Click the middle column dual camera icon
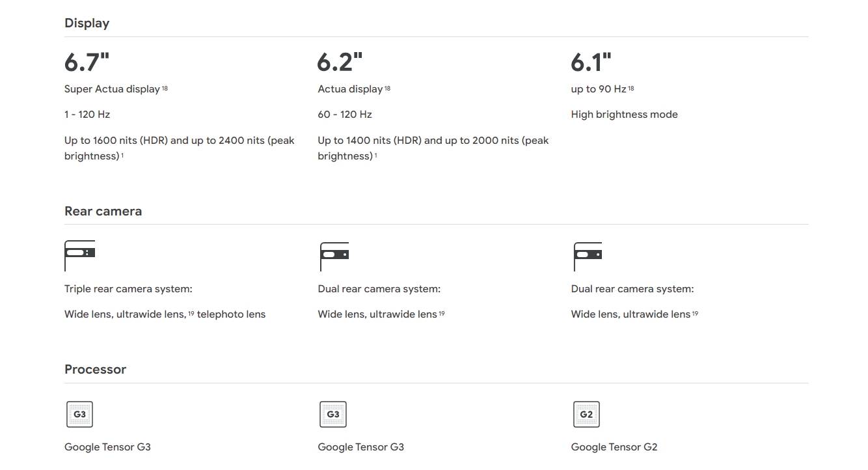The image size is (868, 470). pos(334,256)
